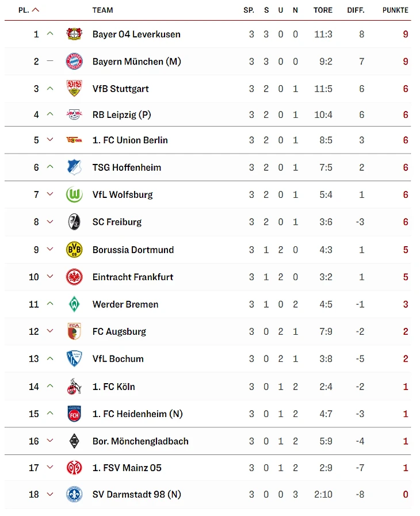Sort table by the PL. column arrow
420x516 pixels.
pos(36,10)
